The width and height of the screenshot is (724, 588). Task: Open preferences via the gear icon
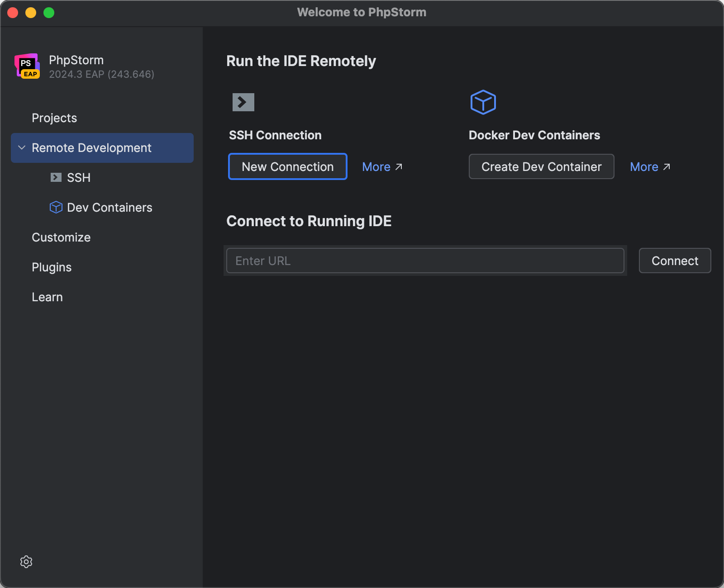coord(26,562)
